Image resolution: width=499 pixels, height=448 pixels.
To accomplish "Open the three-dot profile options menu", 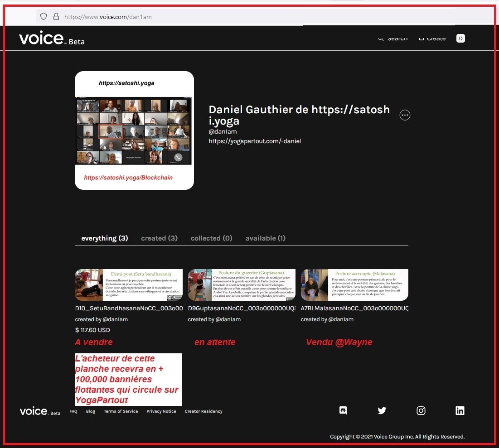I will [x=405, y=115].
